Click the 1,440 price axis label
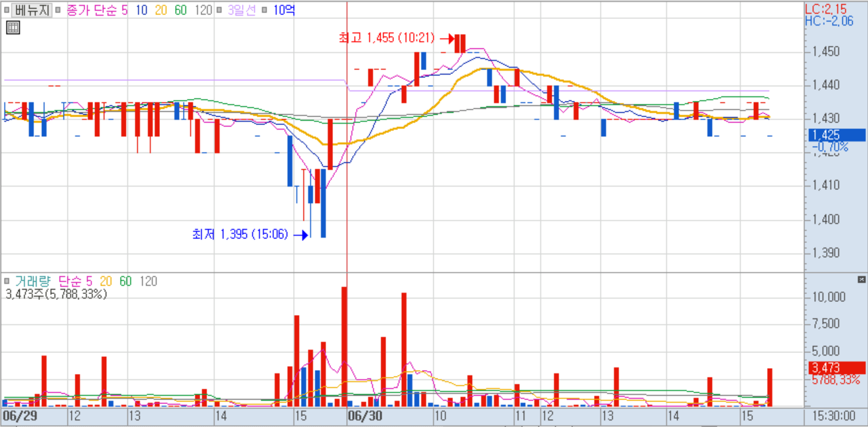868x427 pixels. click(825, 84)
